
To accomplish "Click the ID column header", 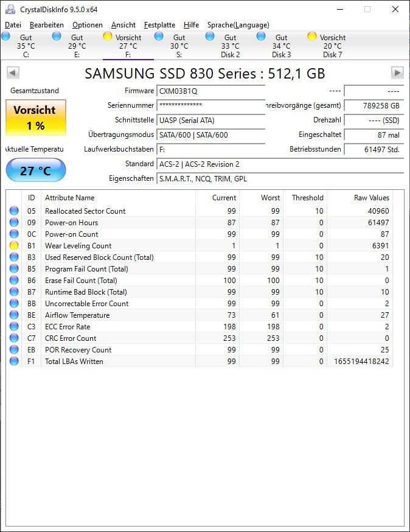I will click(31, 197).
